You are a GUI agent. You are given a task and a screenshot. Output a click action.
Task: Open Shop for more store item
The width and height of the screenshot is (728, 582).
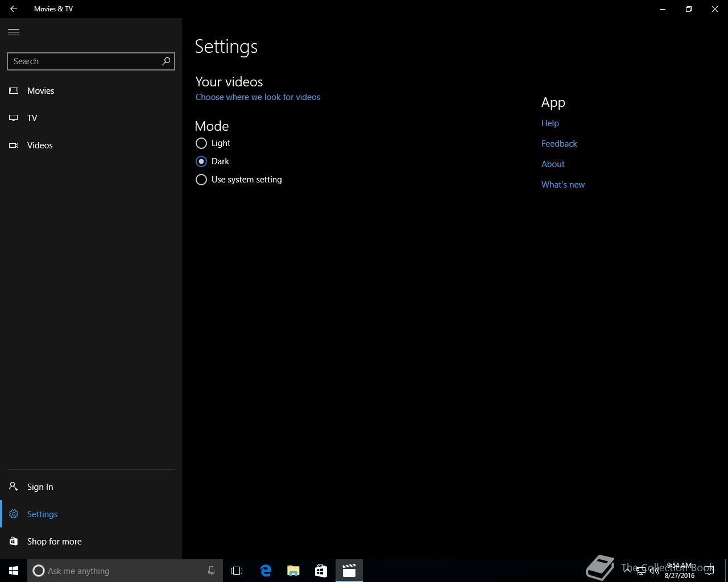click(54, 542)
